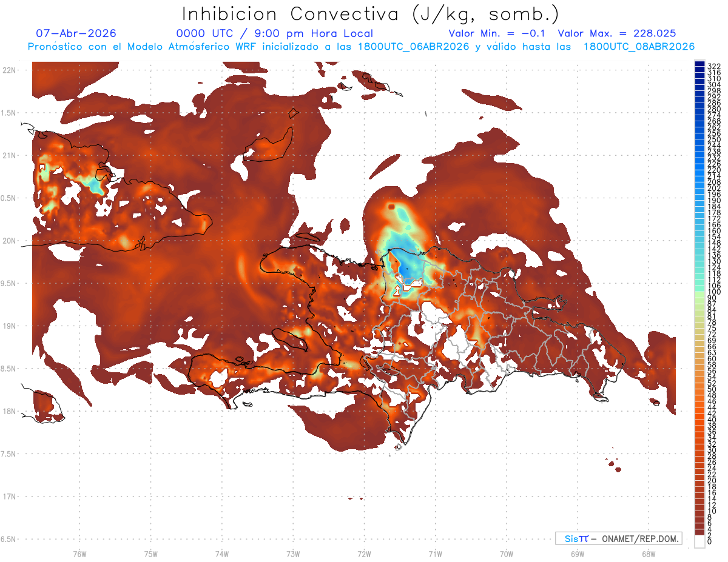This screenshot has width=728, height=562.
Task: Click the 72W longitude axis label
Action: tap(364, 553)
